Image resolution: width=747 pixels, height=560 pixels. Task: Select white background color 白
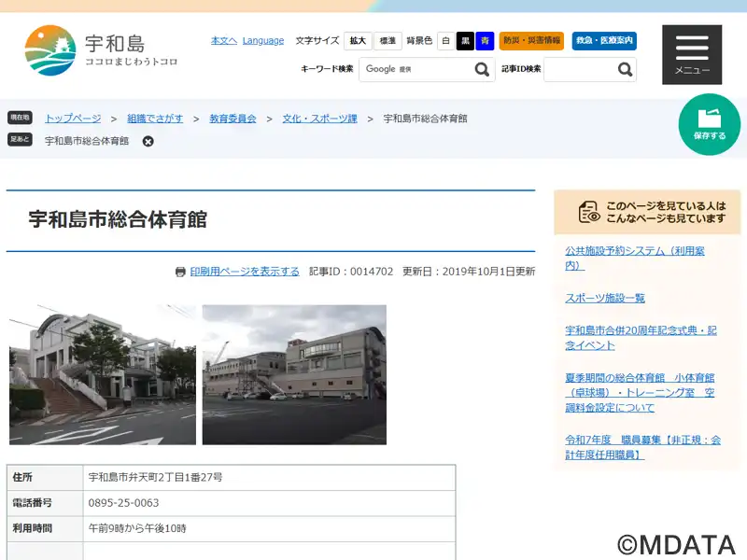click(x=446, y=41)
